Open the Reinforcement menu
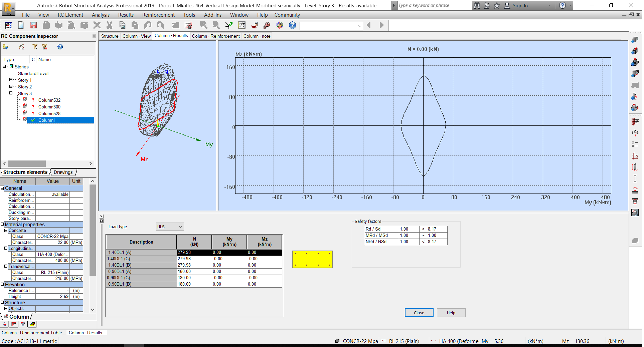The width and height of the screenshot is (644, 347). pos(158,15)
